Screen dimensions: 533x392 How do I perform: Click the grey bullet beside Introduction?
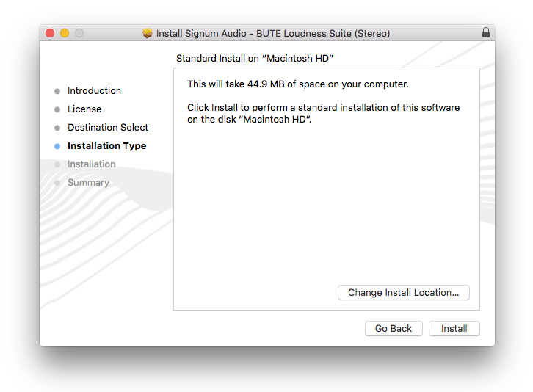pos(57,91)
